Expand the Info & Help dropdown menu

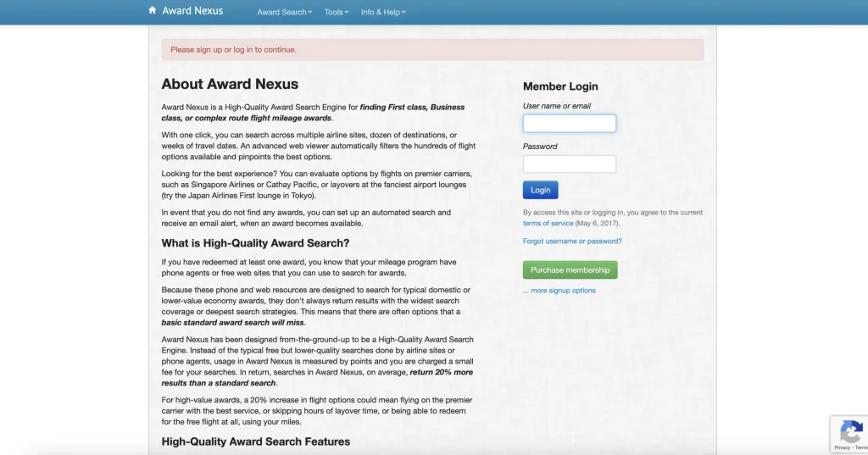(383, 12)
